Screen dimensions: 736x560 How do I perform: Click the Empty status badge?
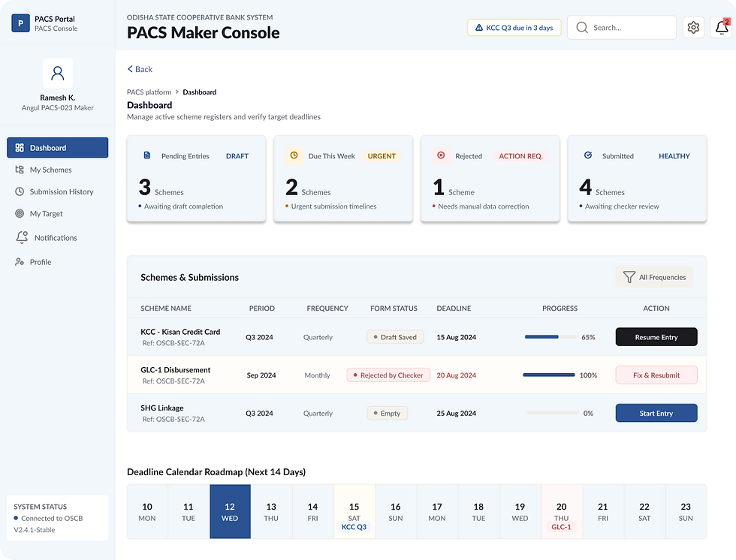pos(388,413)
